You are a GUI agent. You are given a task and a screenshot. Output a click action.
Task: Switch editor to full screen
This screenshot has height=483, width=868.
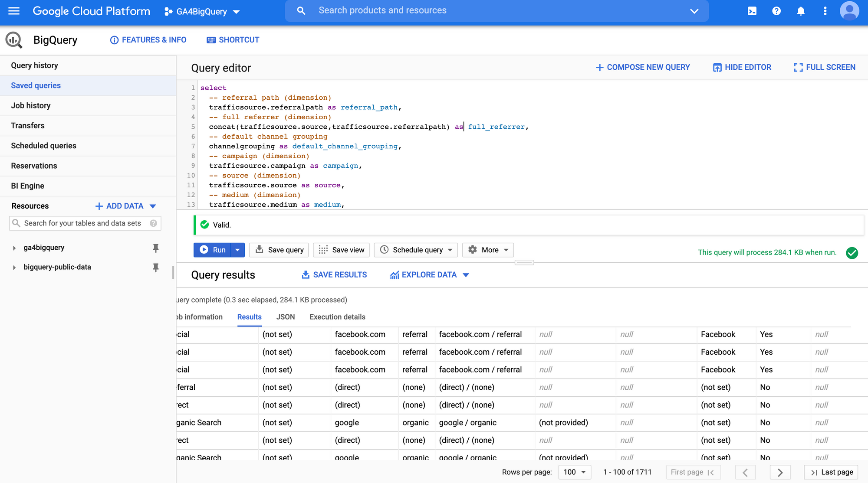825,67
